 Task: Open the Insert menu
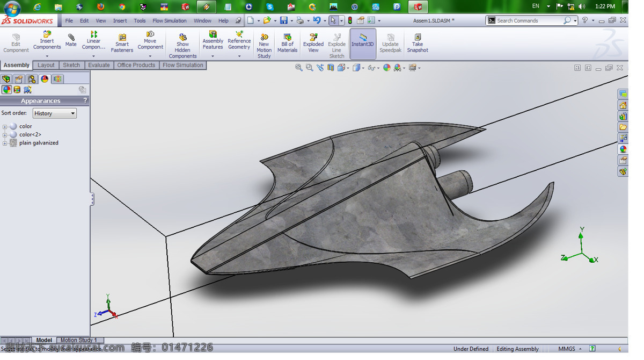coord(120,21)
